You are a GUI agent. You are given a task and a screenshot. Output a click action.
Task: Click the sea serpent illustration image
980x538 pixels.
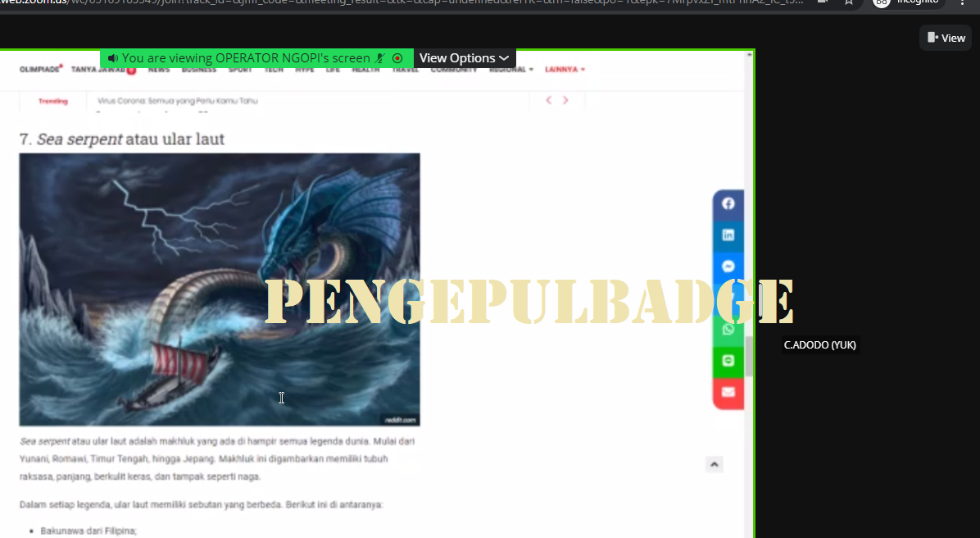click(220, 290)
